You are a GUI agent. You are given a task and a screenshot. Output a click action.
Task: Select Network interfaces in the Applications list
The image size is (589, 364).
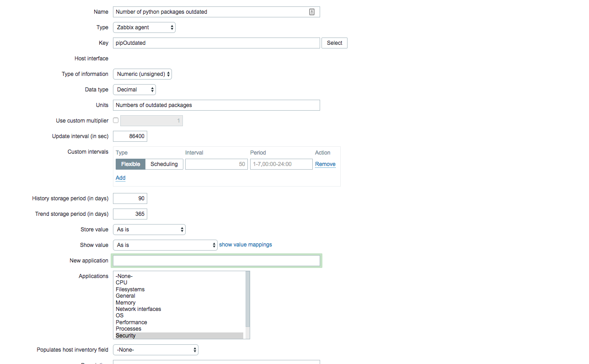(x=179, y=309)
